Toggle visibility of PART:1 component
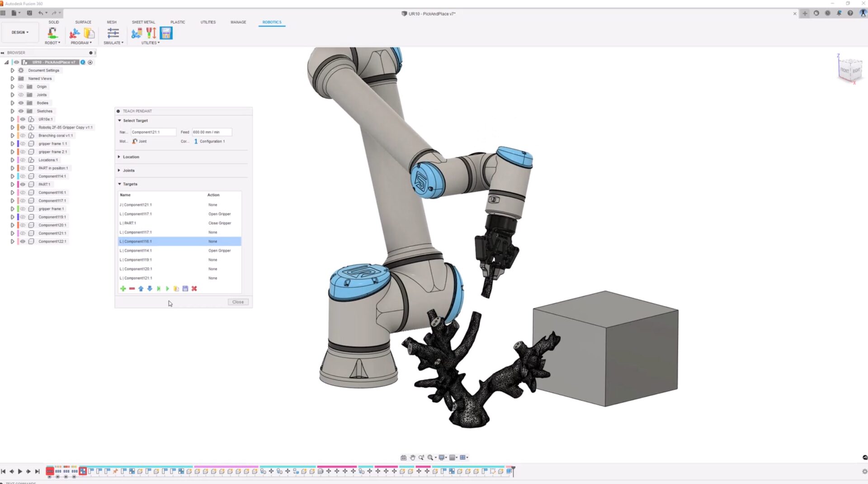This screenshot has height=484, width=868. tap(23, 185)
